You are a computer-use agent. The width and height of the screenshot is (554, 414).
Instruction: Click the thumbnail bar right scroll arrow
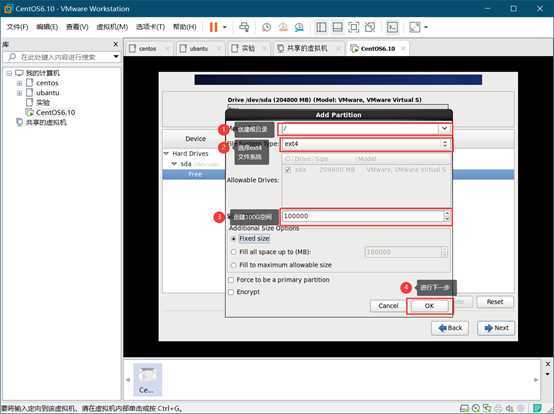click(x=536, y=380)
